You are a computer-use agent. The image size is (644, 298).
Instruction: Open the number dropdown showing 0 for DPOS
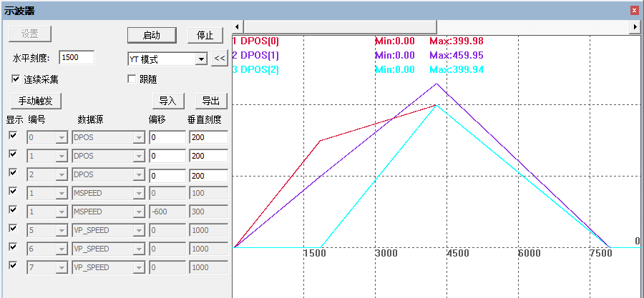pos(62,138)
